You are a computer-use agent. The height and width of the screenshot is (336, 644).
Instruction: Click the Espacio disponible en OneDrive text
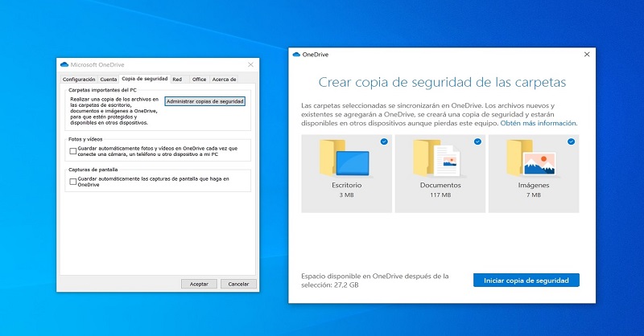tap(374, 281)
